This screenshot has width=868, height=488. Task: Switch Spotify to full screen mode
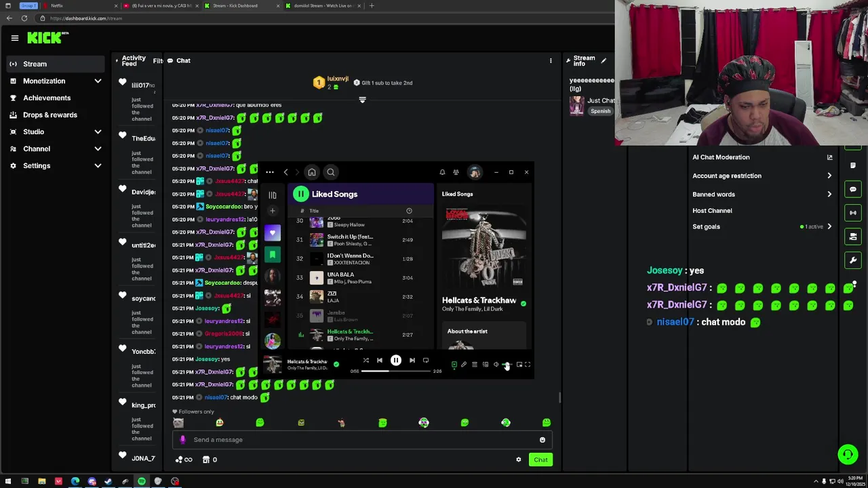pyautogui.click(x=528, y=365)
